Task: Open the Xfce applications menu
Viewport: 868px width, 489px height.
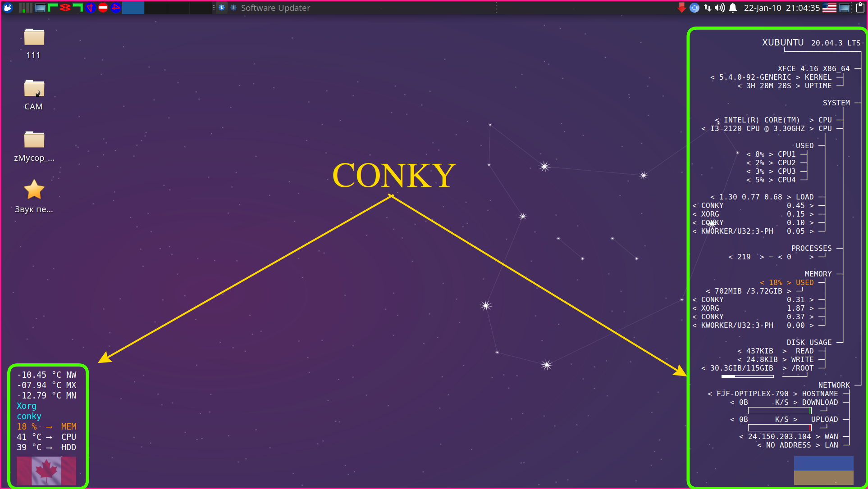Action: click(8, 8)
